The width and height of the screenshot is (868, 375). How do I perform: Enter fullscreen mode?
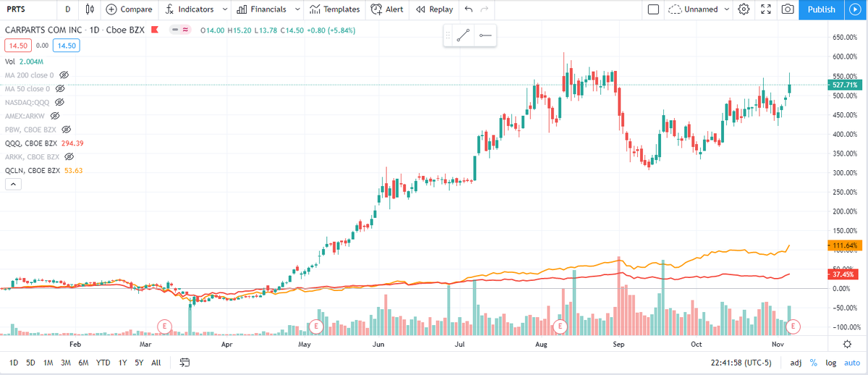click(766, 9)
